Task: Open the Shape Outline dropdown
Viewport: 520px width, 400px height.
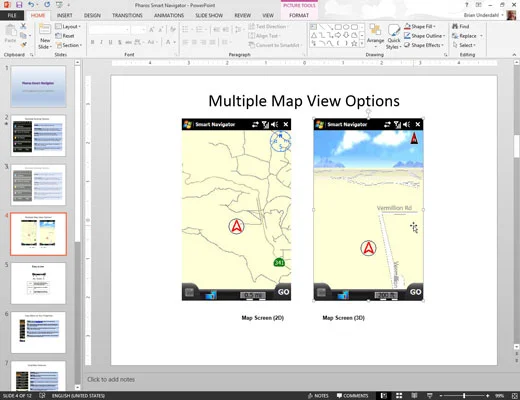Action: click(424, 36)
